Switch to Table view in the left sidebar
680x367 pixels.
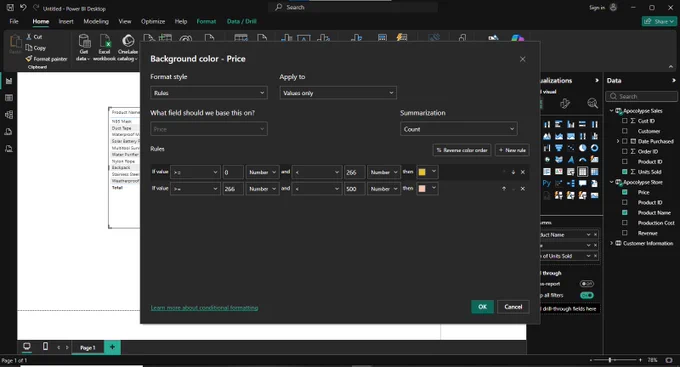pos(9,98)
